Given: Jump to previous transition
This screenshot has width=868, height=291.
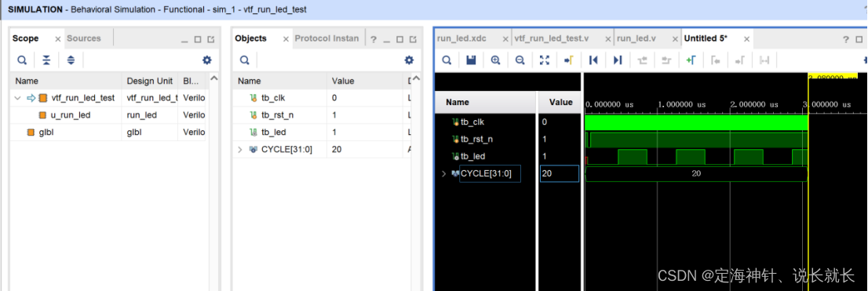Looking at the screenshot, I should (x=642, y=60).
